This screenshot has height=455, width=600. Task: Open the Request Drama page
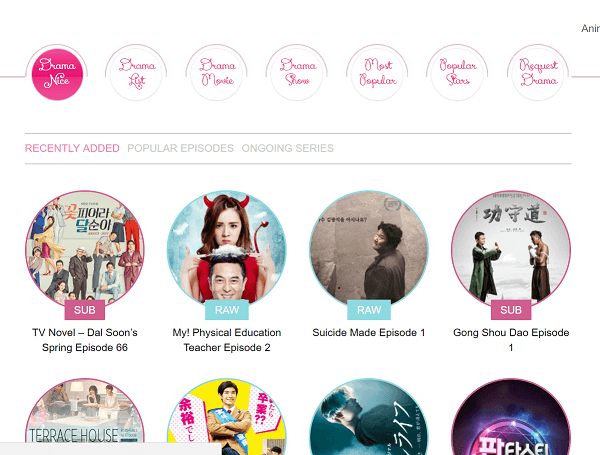(538, 74)
